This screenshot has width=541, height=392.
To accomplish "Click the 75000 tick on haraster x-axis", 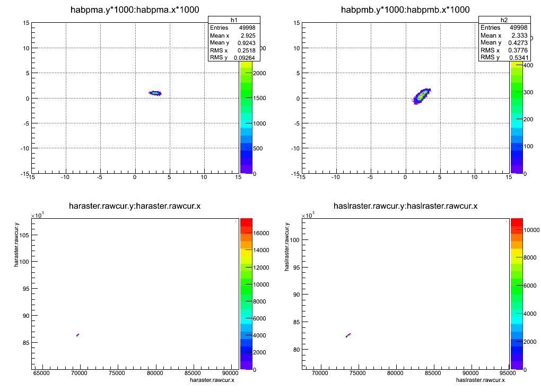I will 117,373.
